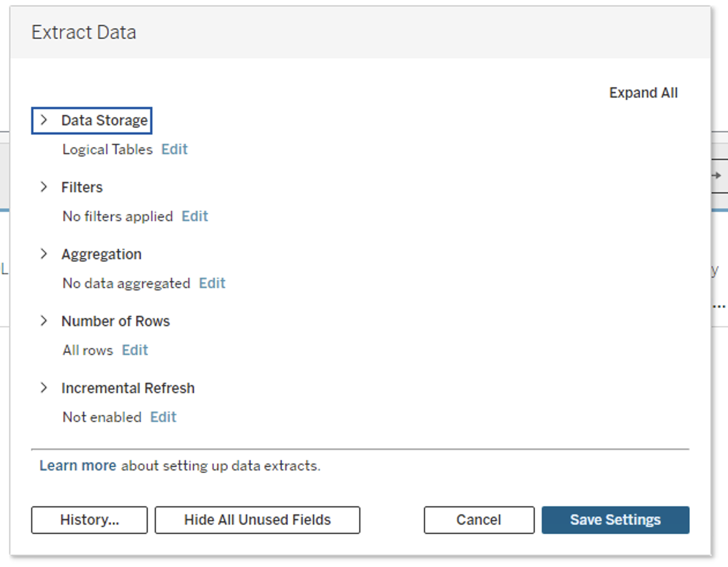Click Expand All to open every section
Viewport: 728px width, 567px height.
[x=643, y=93]
